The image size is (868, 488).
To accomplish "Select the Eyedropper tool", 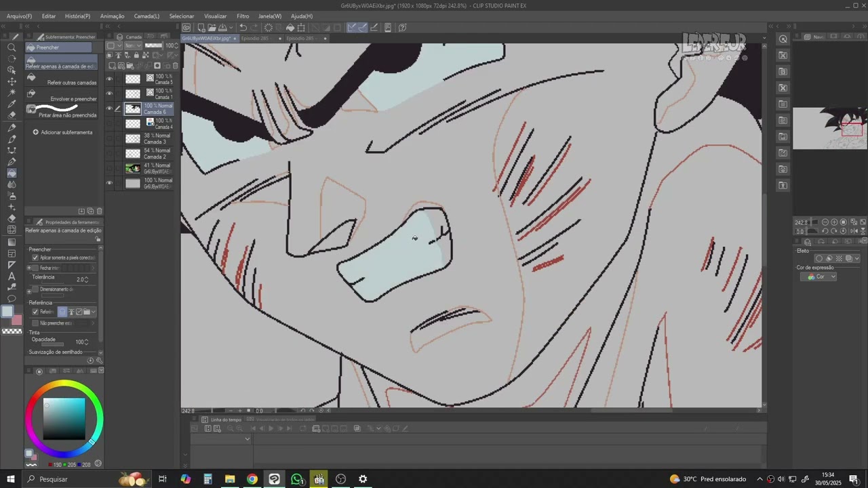I will coord(12,105).
